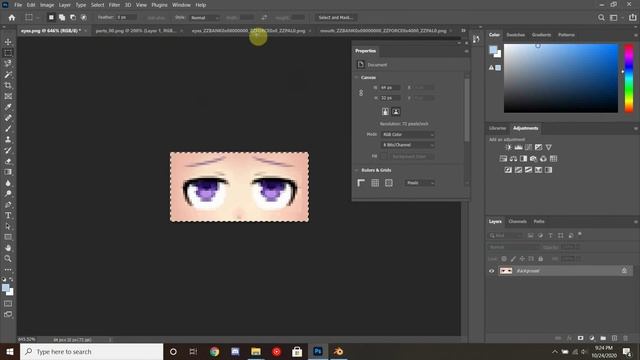Select the Clone Stamp tool
640x360 pixels.
coord(8,140)
